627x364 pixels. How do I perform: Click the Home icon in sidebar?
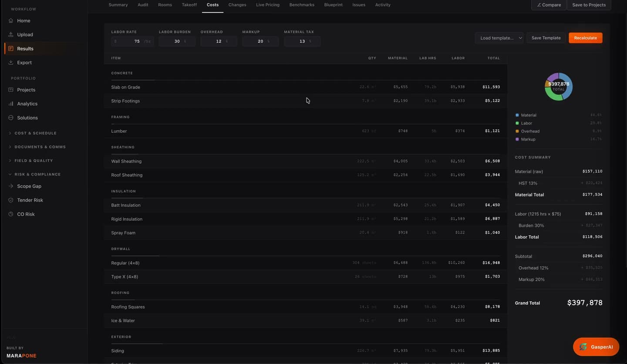point(11,20)
